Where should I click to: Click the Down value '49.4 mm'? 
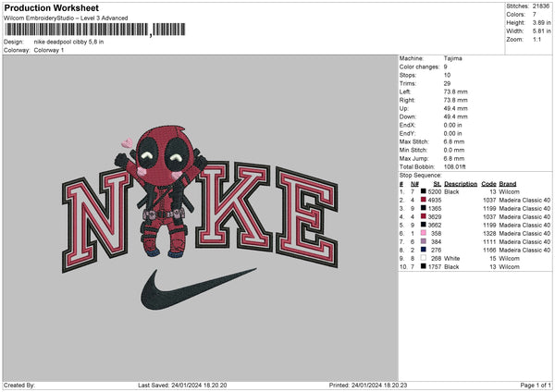tap(455, 116)
